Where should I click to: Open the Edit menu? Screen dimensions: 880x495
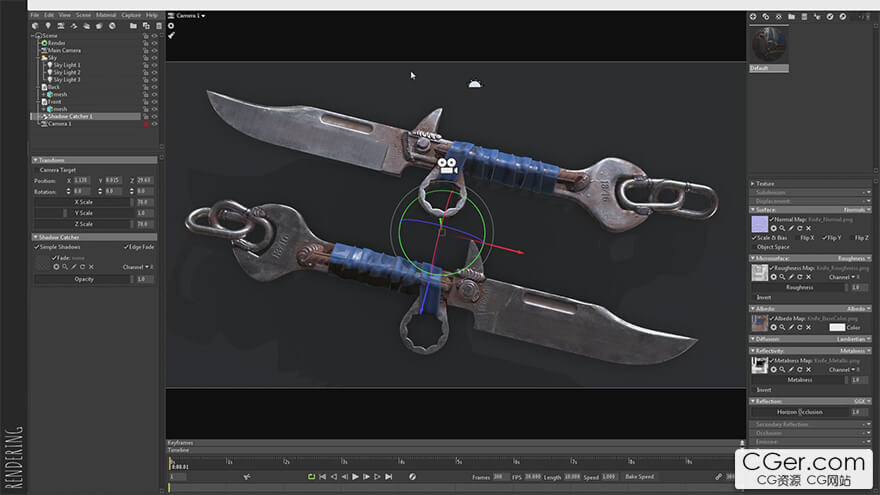(x=49, y=15)
